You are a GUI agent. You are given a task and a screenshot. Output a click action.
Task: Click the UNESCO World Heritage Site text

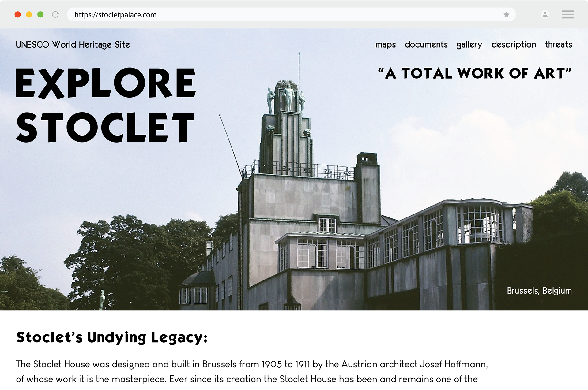[73, 45]
